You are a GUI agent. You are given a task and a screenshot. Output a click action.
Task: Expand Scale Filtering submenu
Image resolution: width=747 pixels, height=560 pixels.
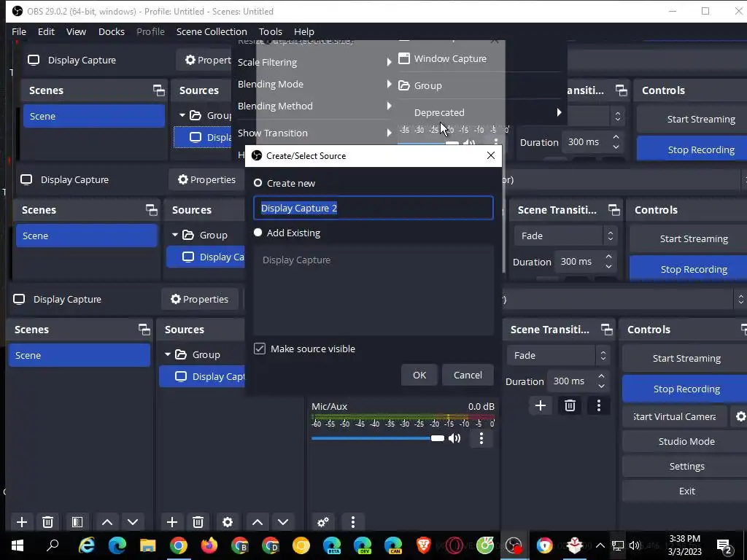point(314,62)
